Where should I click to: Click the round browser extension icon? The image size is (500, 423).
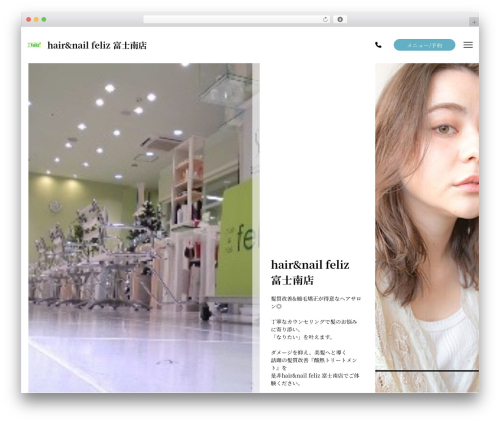pyautogui.click(x=340, y=20)
